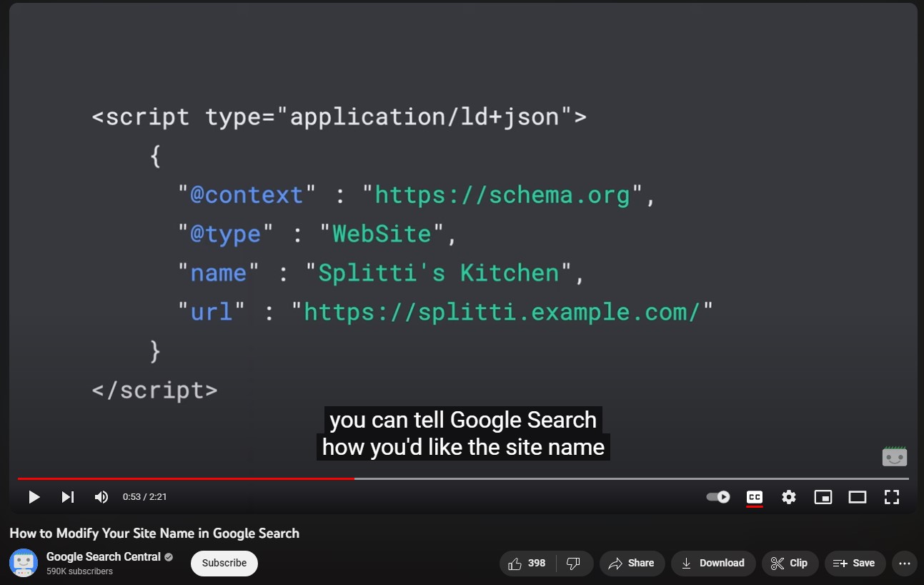
Task: Click the 590K subscribers text
Action: click(79, 571)
